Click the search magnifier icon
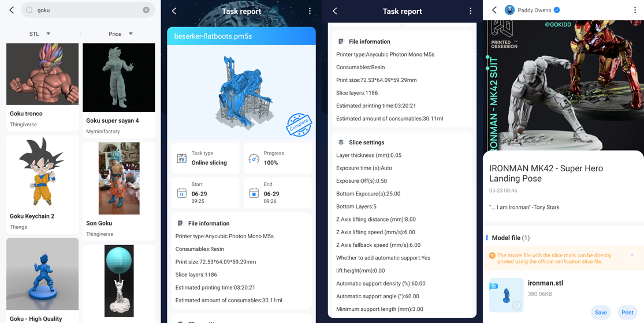The width and height of the screenshot is (644, 323). coord(29,10)
